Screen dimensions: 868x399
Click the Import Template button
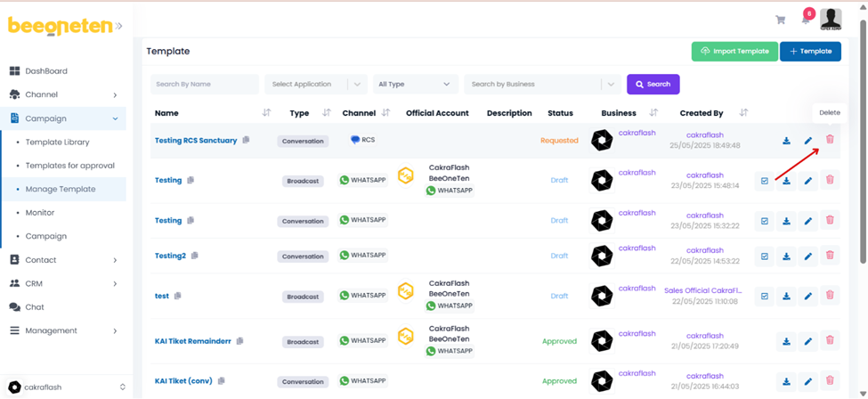tap(734, 52)
